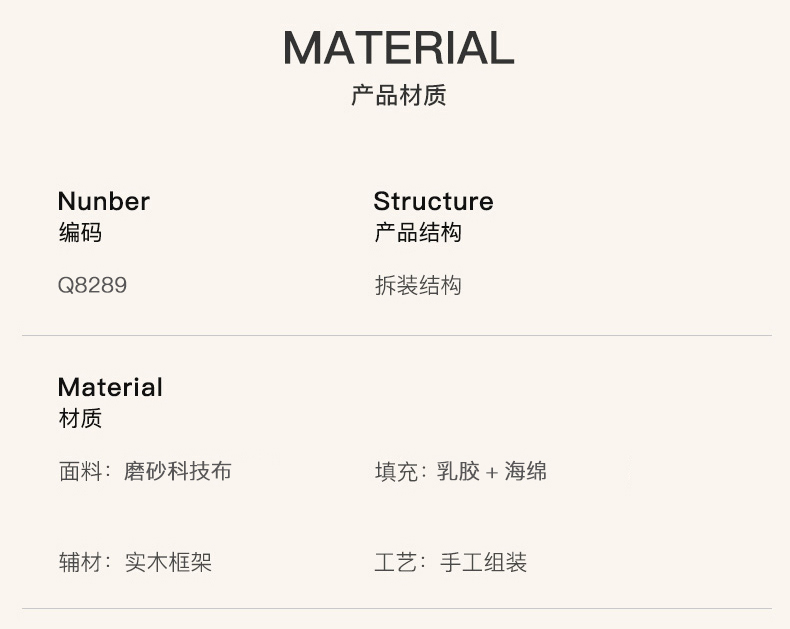
Task: Click the 面料 field label
Action: [80, 471]
